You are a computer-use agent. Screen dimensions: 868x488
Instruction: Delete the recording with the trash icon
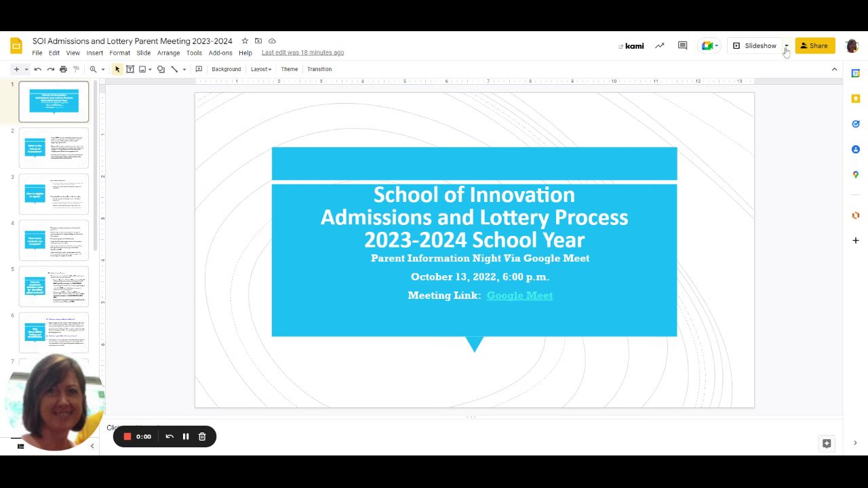click(202, 436)
